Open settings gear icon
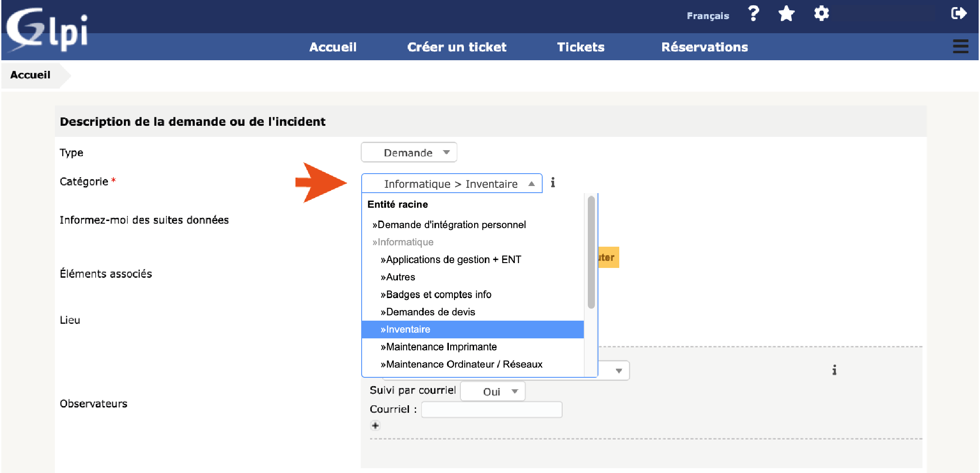980x473 pixels. point(821,14)
